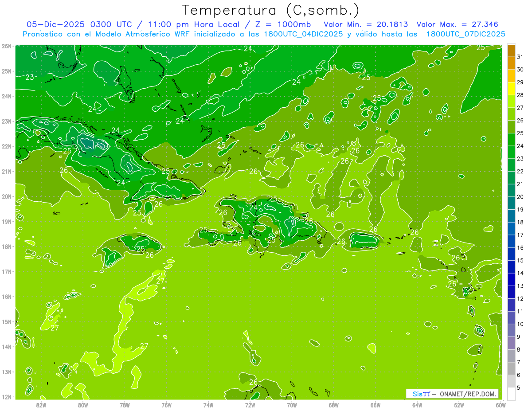This screenshot has width=532, height=411.
Task: Click the 14N latitude axis label
Action: pos(6,347)
